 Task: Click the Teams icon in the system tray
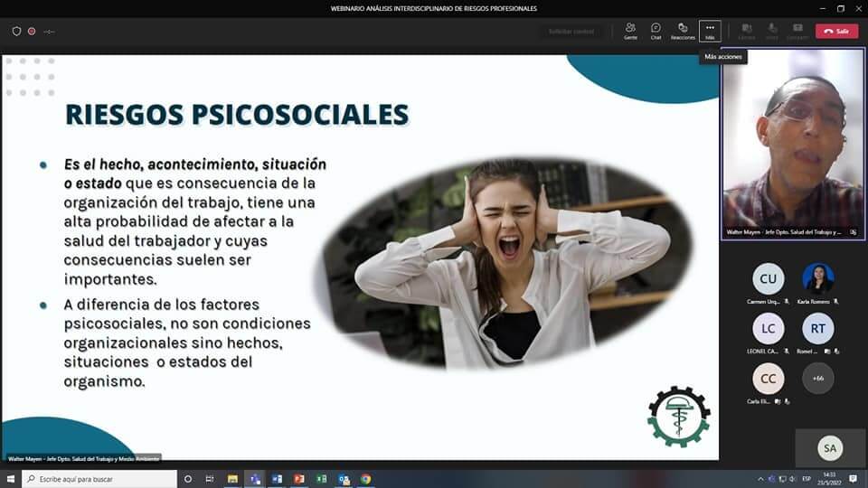771,479
